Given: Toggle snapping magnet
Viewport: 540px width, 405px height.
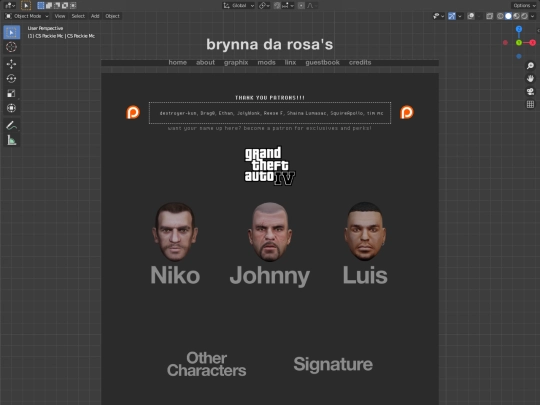Looking at the screenshot, I should pos(277,6).
